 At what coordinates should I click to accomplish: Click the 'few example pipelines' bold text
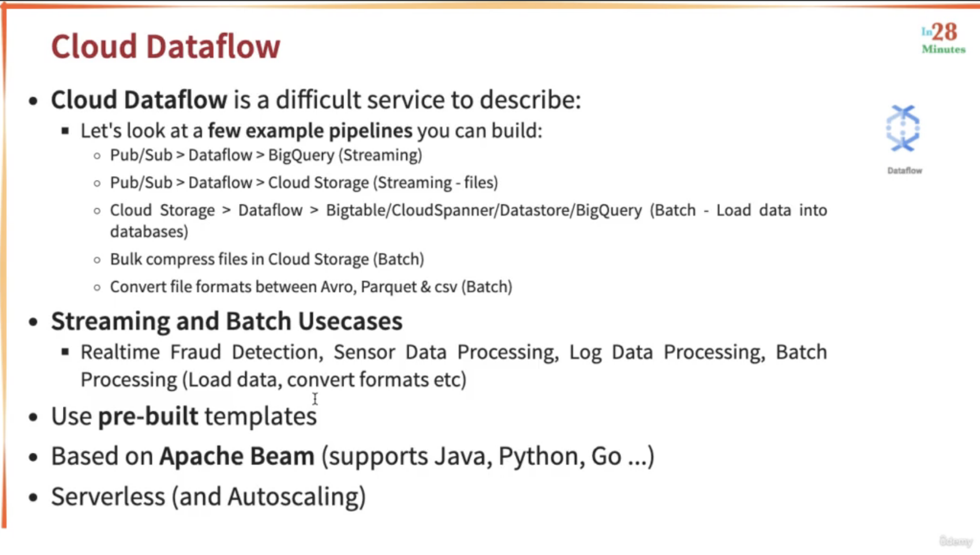click(x=310, y=131)
